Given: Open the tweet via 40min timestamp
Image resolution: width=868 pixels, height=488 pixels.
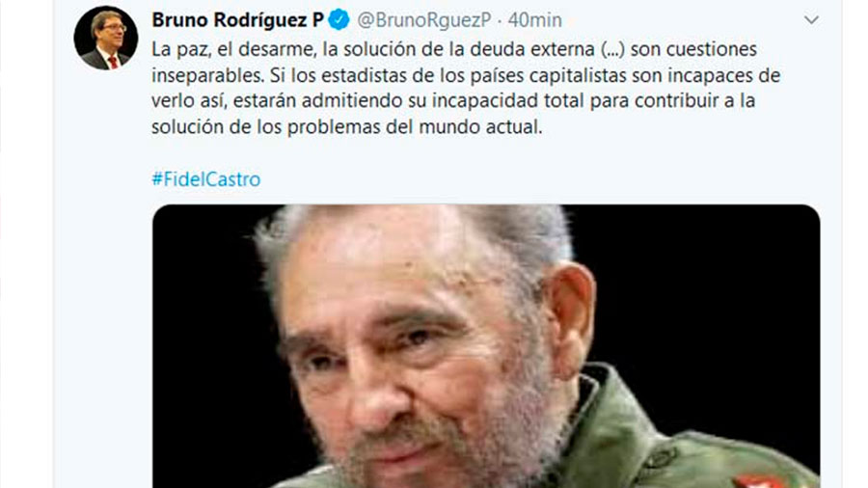Looking at the screenshot, I should 534,20.
